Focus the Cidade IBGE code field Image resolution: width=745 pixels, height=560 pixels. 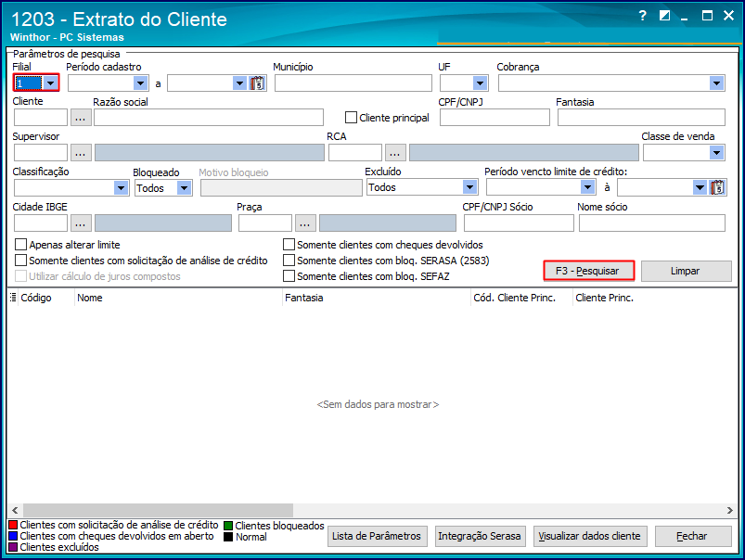point(41,223)
